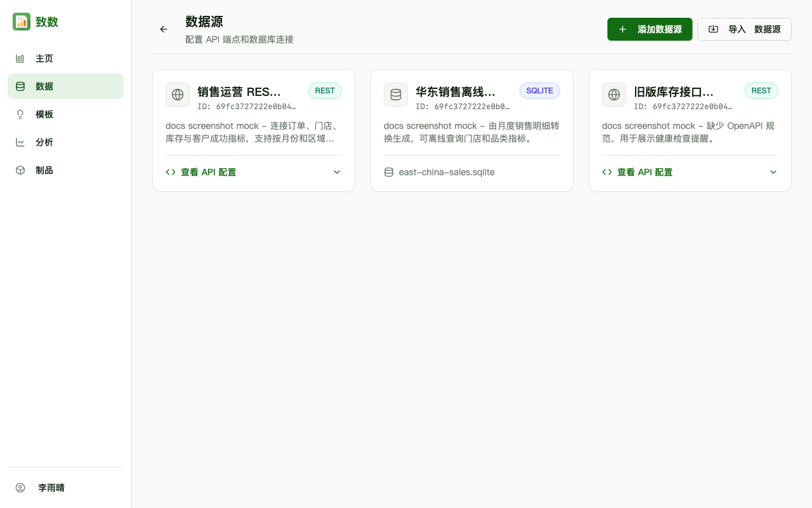Screen dimensions: 812x508
Task: Open the 分析 section
Action: 65,142
